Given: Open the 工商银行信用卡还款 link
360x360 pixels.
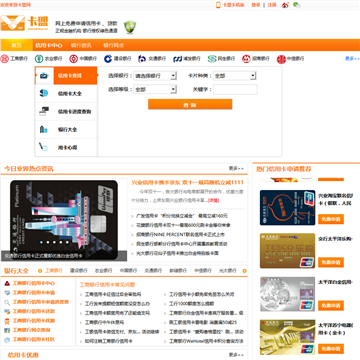Looking at the screenshot, I should point(34,311).
